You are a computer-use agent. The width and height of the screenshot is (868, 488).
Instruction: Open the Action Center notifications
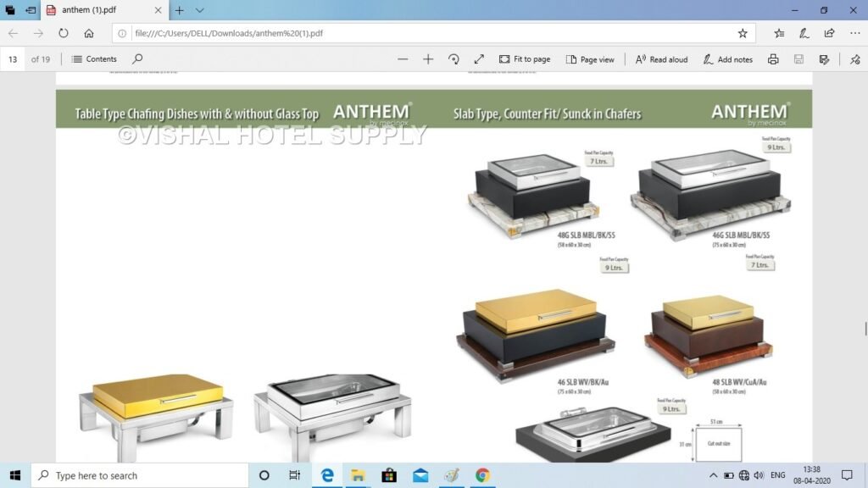[847, 475]
